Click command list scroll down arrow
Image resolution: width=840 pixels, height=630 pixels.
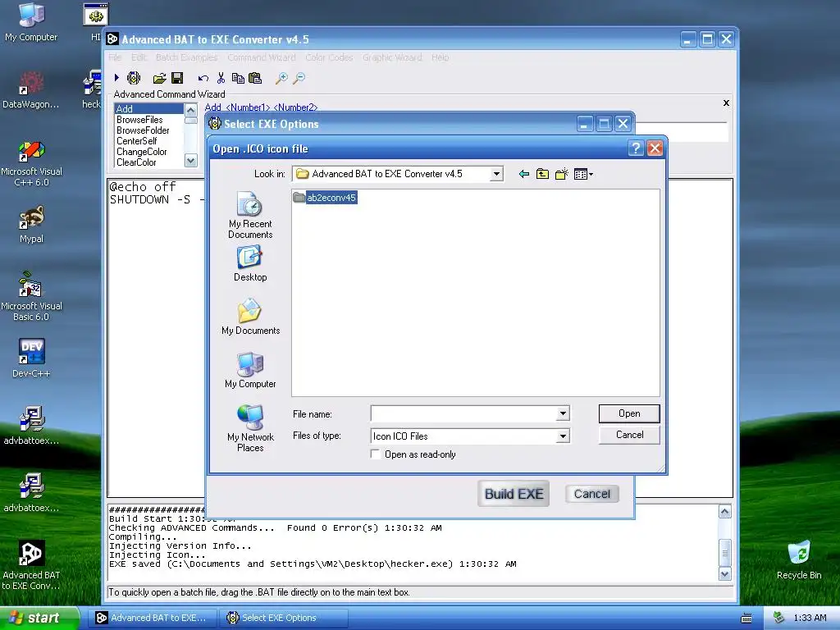(190, 160)
